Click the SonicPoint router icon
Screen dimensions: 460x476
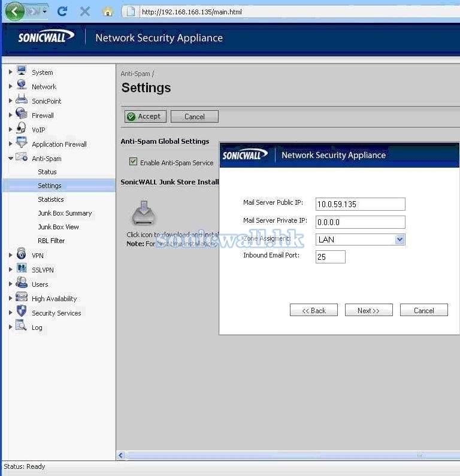22,99
